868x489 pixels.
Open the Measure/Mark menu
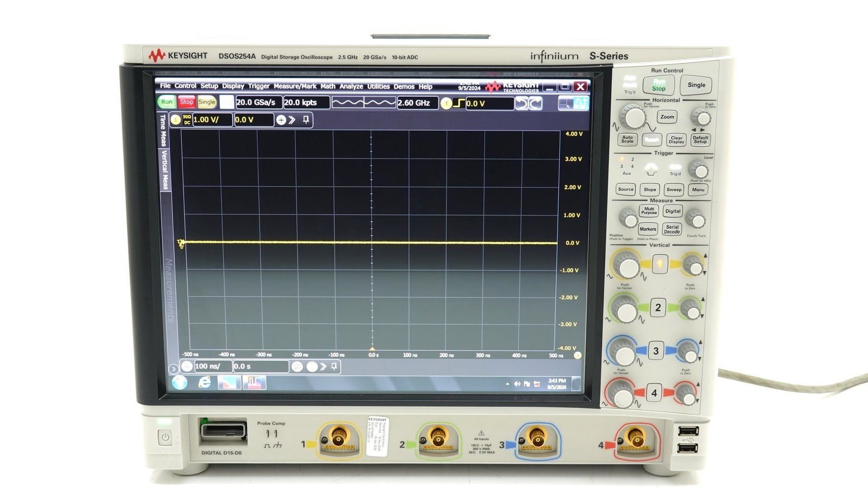295,86
